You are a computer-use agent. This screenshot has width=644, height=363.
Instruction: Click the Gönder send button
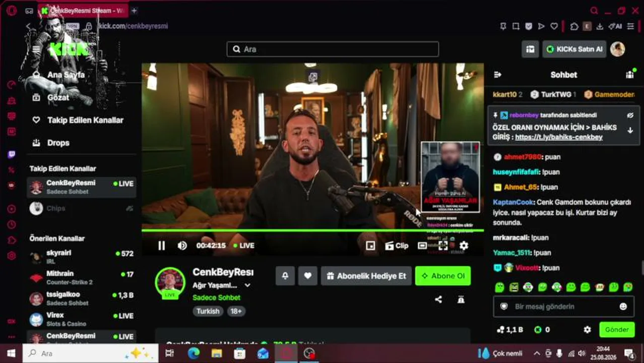pyautogui.click(x=617, y=330)
